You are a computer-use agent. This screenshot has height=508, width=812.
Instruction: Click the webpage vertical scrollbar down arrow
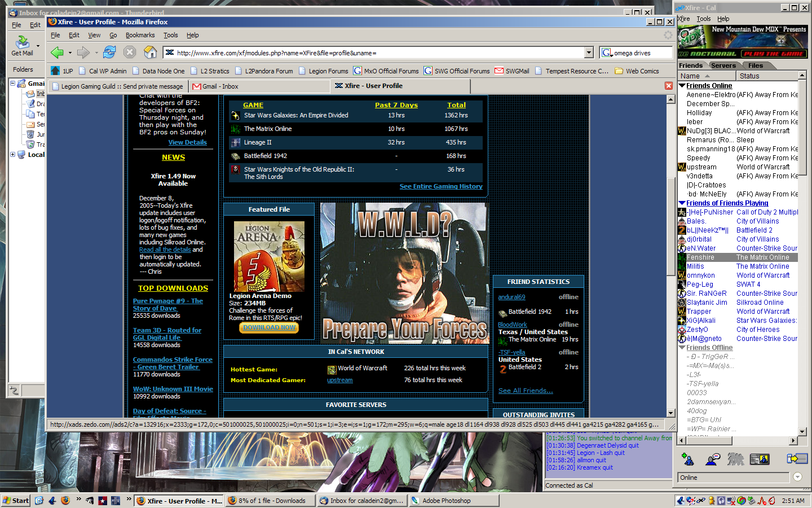pos(670,413)
